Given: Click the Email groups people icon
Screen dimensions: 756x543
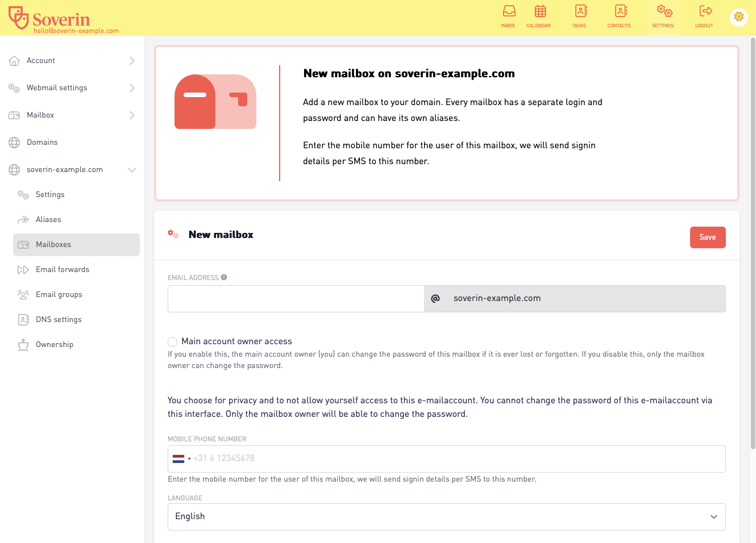Looking at the screenshot, I should (23, 295).
